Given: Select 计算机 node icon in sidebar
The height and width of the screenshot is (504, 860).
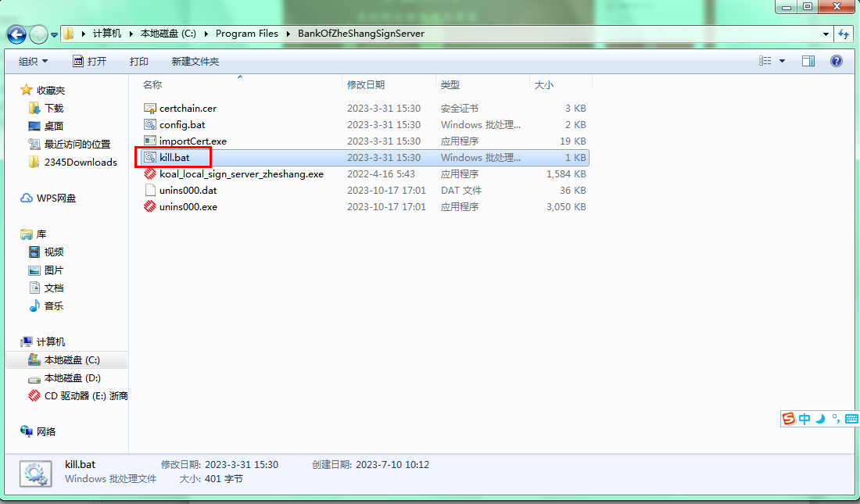Looking at the screenshot, I should (26, 341).
